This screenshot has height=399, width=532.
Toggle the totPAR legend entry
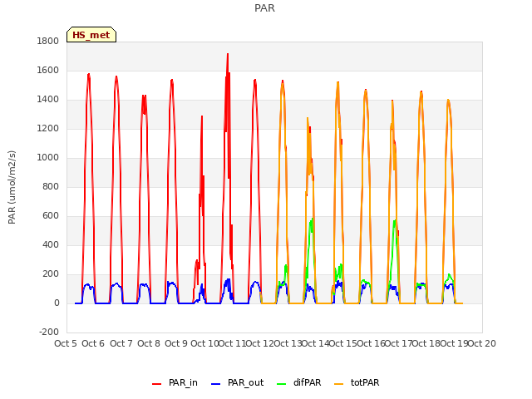tap(357, 383)
